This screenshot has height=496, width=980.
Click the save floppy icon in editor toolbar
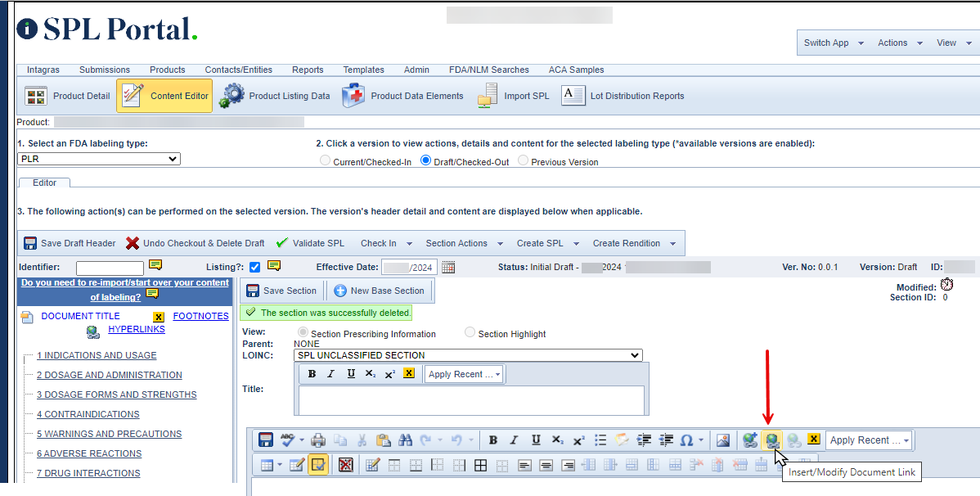pos(266,440)
